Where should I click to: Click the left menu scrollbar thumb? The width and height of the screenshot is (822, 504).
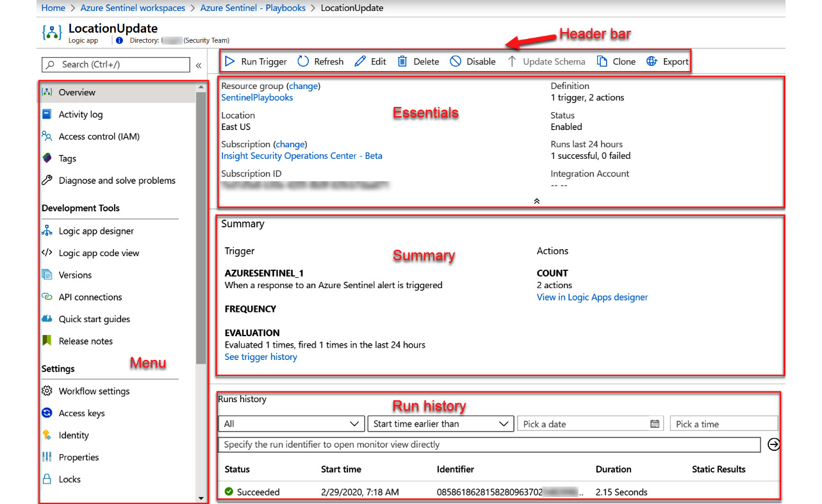(201, 227)
